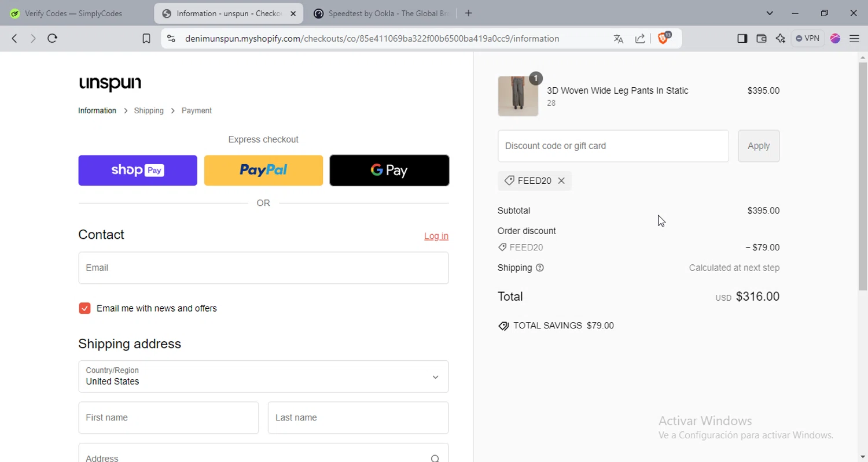
Task: Click the share icon in address bar
Action: tap(640, 39)
